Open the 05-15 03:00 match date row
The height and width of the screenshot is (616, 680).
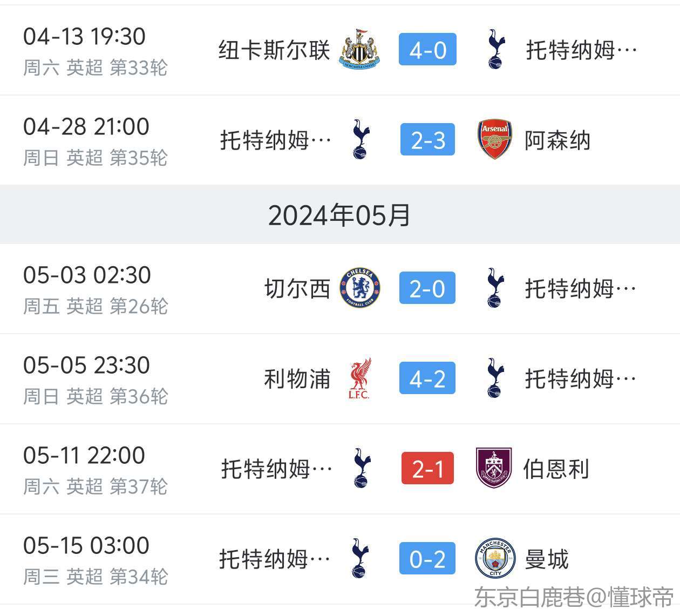point(86,545)
